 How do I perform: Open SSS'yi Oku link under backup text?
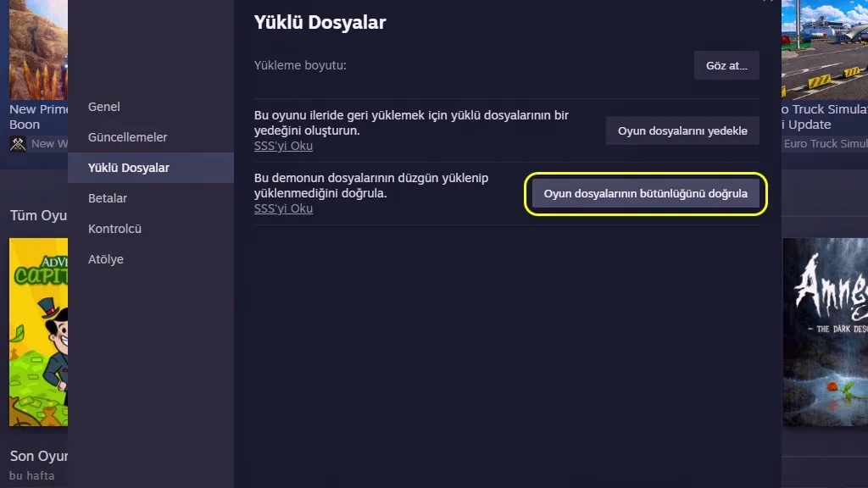283,146
